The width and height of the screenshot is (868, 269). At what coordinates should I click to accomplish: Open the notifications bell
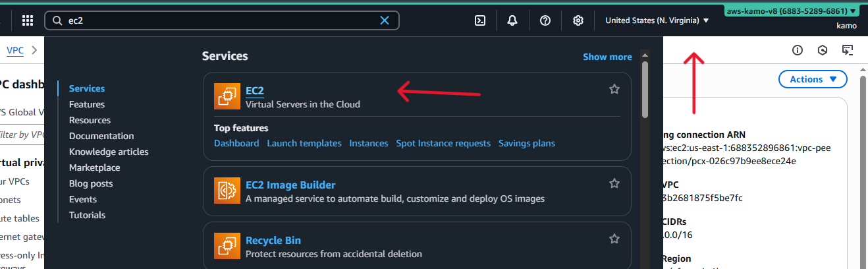[x=512, y=20]
